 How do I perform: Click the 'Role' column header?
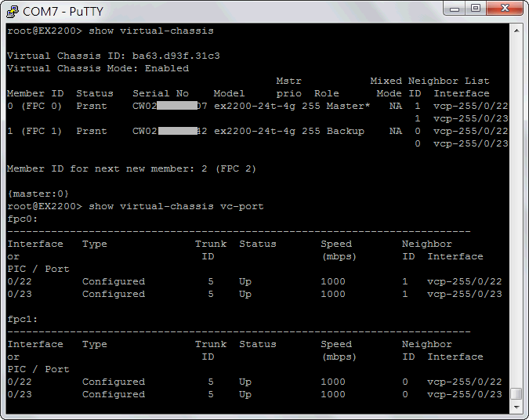point(326,93)
